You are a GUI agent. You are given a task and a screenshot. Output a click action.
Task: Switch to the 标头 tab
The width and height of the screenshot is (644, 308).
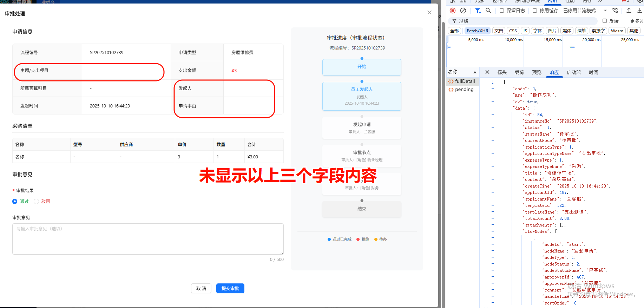502,72
